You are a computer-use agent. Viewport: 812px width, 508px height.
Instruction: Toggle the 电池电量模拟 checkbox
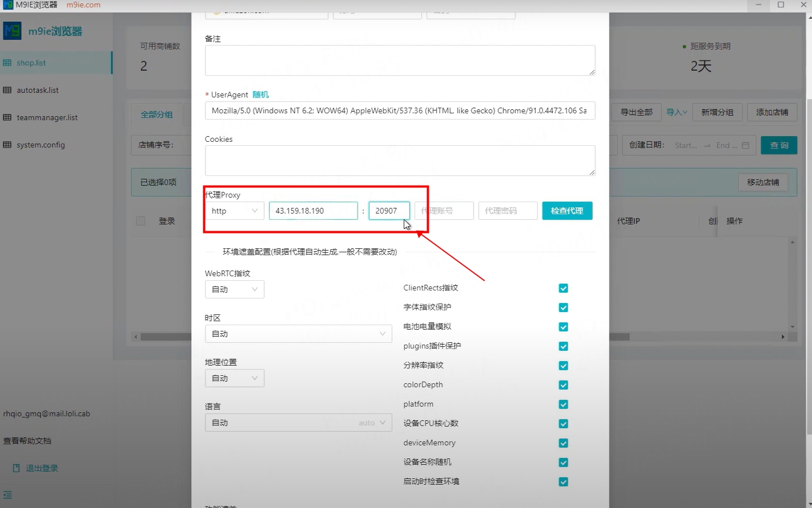coord(563,327)
